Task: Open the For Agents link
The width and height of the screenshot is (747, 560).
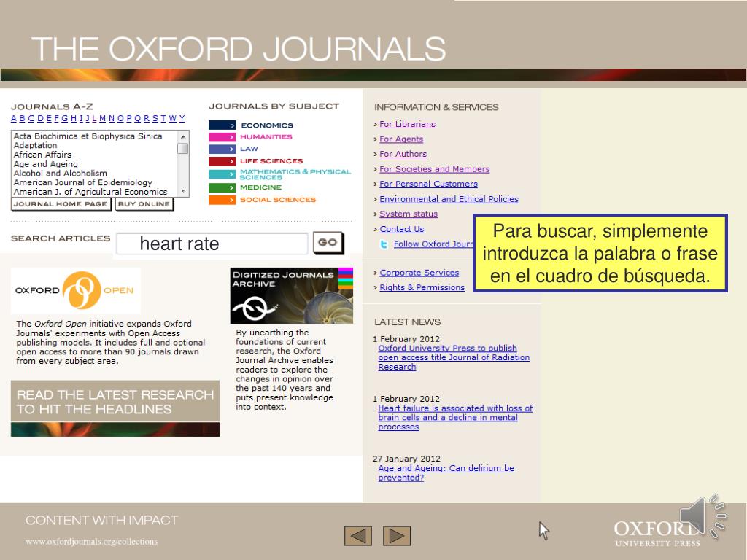Action: (x=401, y=139)
